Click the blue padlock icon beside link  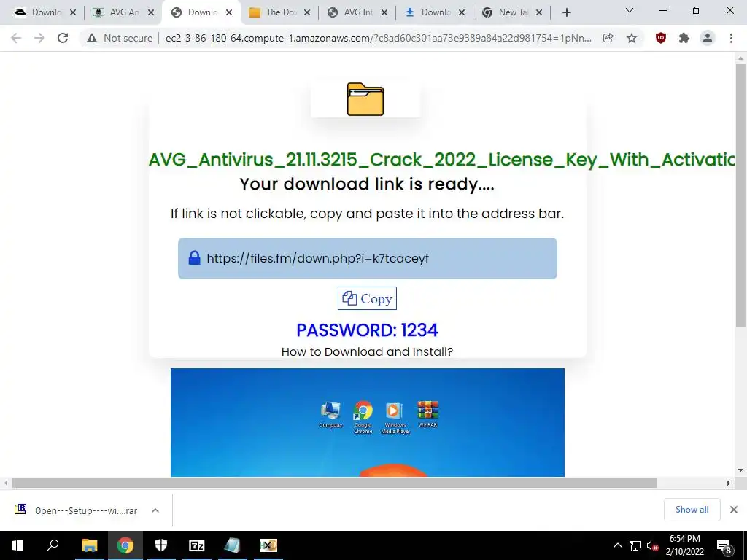[x=194, y=258]
